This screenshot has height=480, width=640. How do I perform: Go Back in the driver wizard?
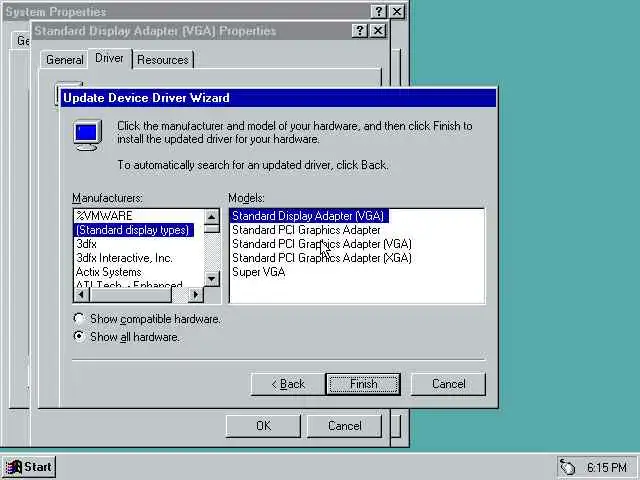click(288, 384)
